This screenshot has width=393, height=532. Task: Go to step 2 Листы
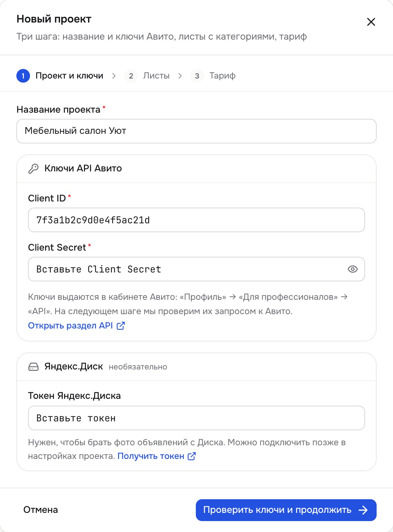click(x=147, y=76)
